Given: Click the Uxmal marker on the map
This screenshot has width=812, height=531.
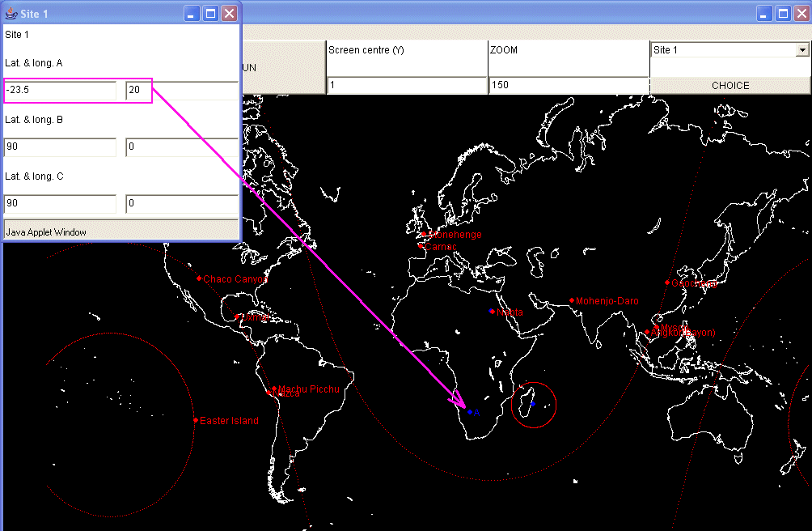Looking at the screenshot, I should click(x=237, y=316).
